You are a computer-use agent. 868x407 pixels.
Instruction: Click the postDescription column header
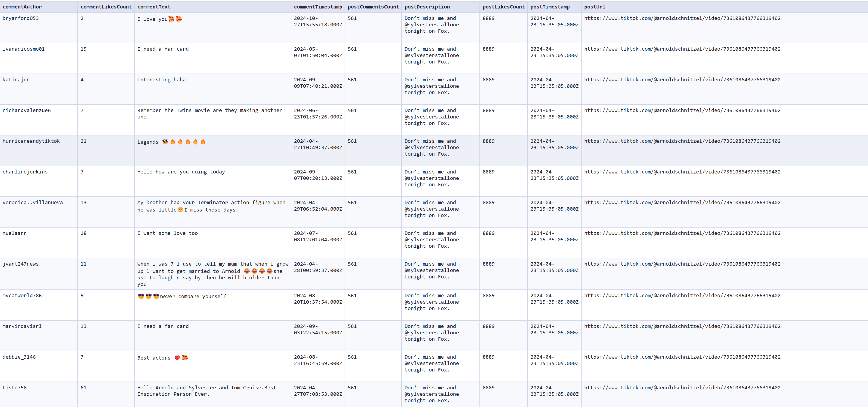pyautogui.click(x=427, y=7)
